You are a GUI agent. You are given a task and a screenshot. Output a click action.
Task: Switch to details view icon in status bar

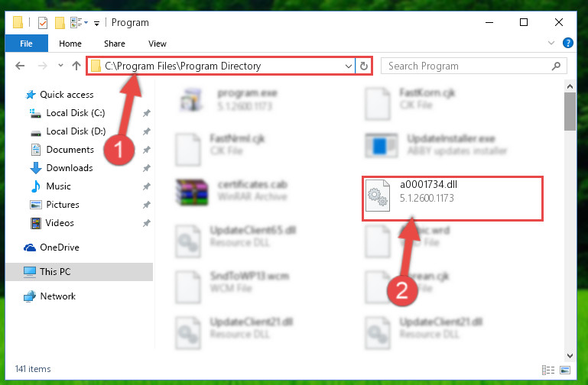coord(548,370)
